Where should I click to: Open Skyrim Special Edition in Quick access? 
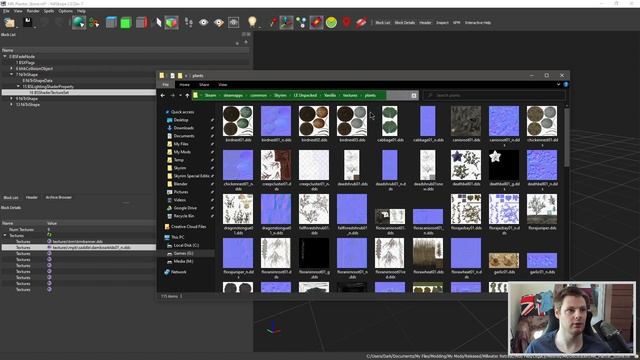(x=191, y=176)
